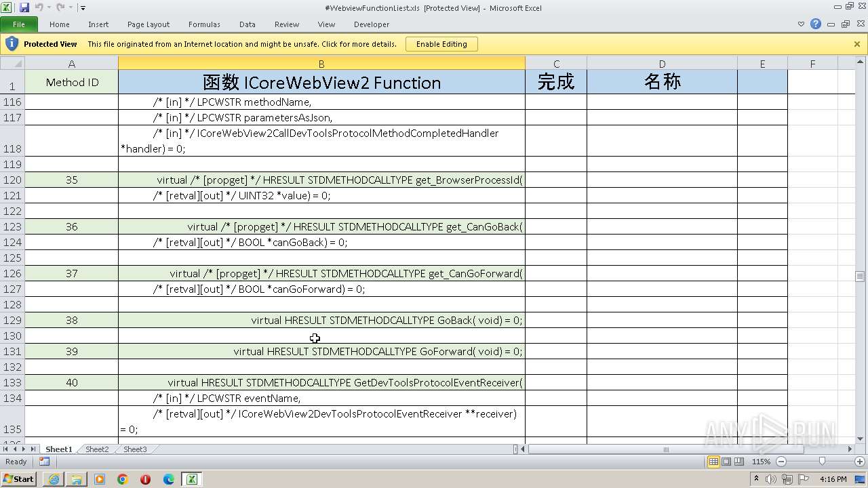Go to last sheet tab navigation arrow
The width and height of the screenshot is (868, 488).
(33, 449)
